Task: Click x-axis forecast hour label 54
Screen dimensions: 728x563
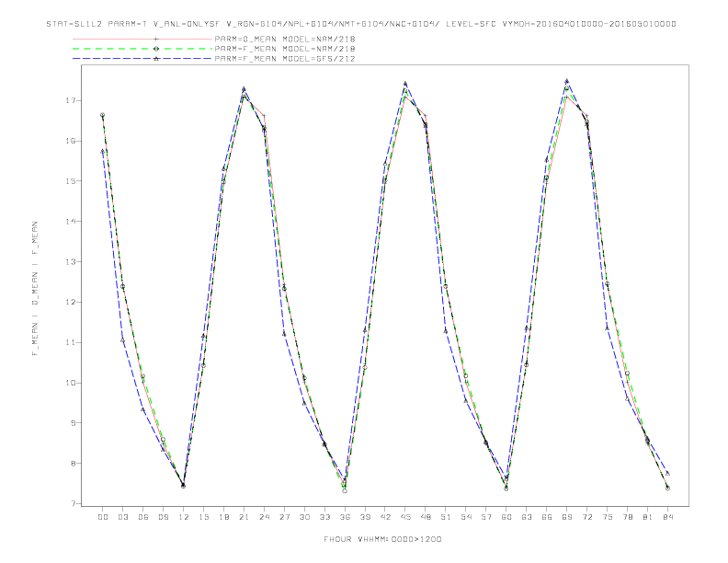Action: tap(466, 517)
